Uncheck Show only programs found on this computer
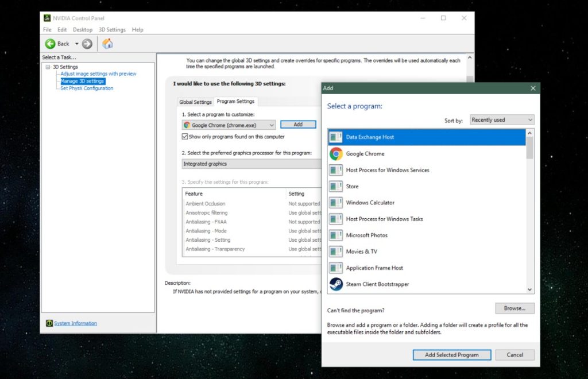The image size is (588, 379). [185, 137]
